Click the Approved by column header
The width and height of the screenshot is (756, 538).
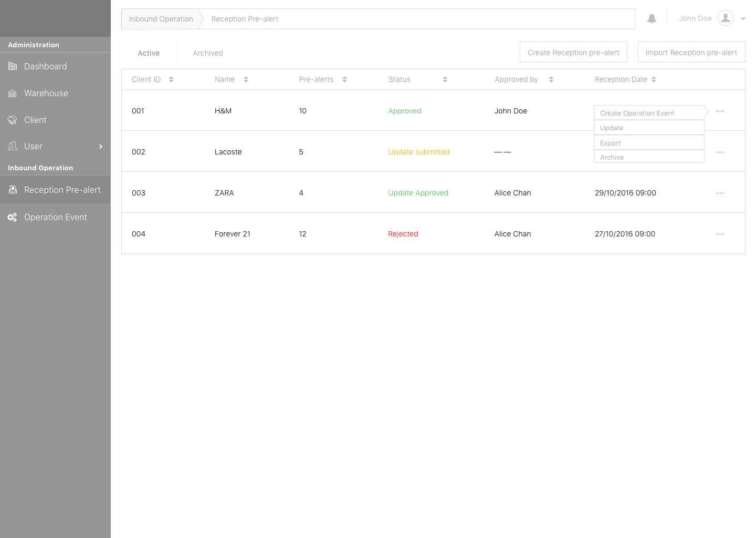(516, 79)
